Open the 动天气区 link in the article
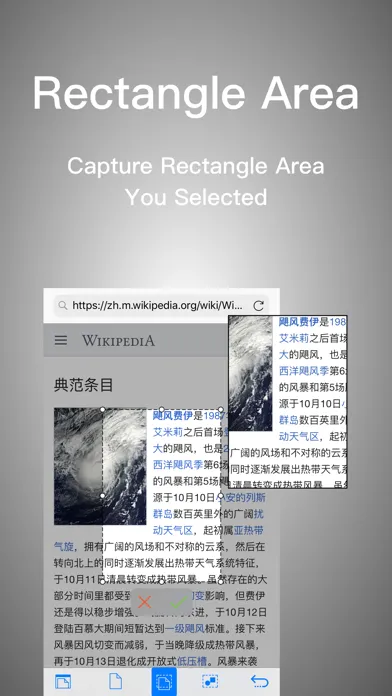Image resolution: width=392 pixels, height=696 pixels. click(173, 530)
